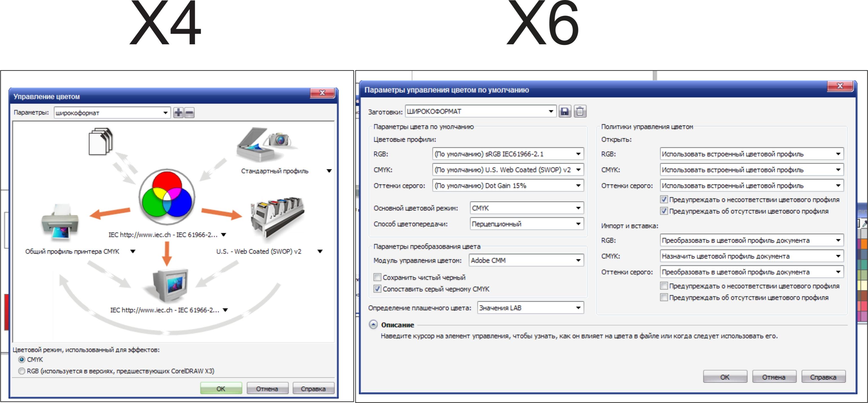This screenshot has width=868, height=403.
Task: Toggle Сохранить чистый черный checkbox
Action: [x=377, y=277]
